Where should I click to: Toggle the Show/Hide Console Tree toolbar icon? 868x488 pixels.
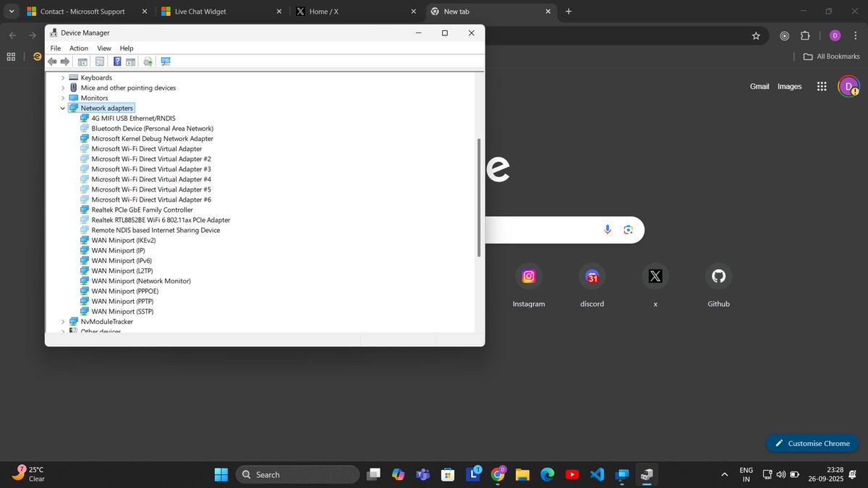[x=82, y=61]
